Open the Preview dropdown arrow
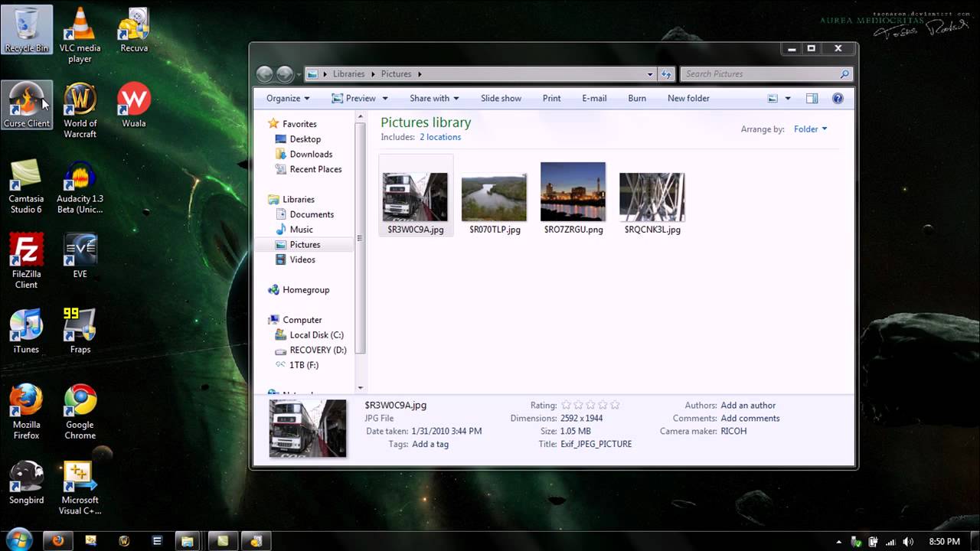Screen dimensions: 980x551 tap(385, 98)
